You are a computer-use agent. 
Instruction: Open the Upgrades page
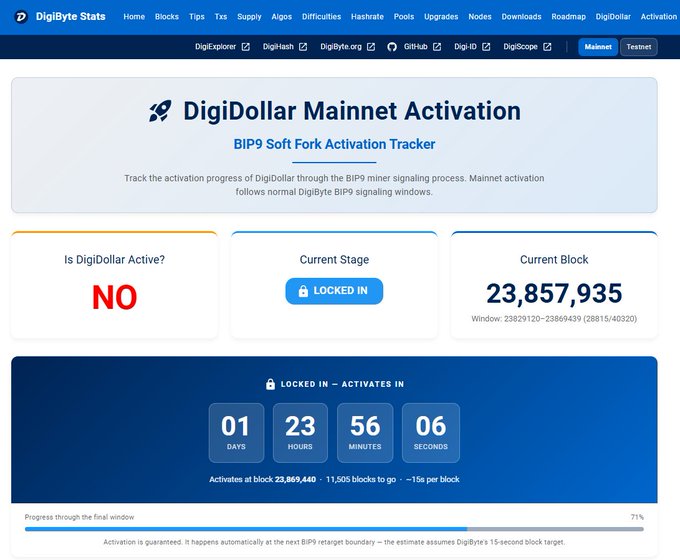(x=441, y=17)
